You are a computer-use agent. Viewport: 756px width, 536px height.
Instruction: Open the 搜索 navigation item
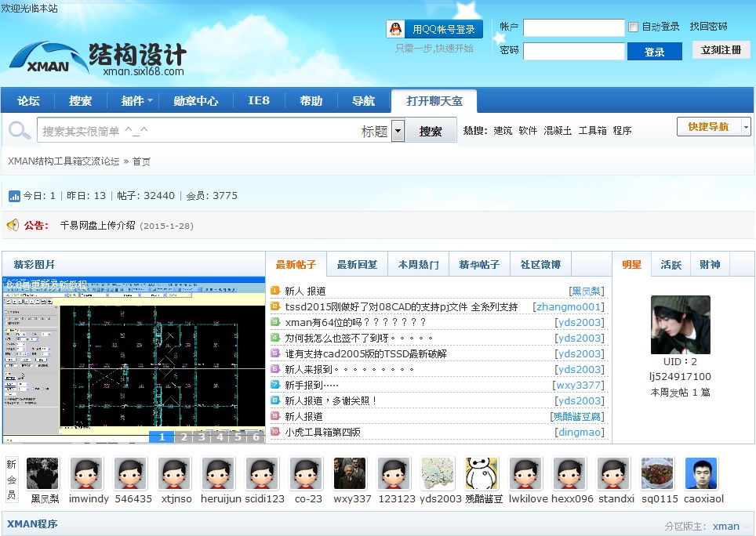pyautogui.click(x=81, y=100)
